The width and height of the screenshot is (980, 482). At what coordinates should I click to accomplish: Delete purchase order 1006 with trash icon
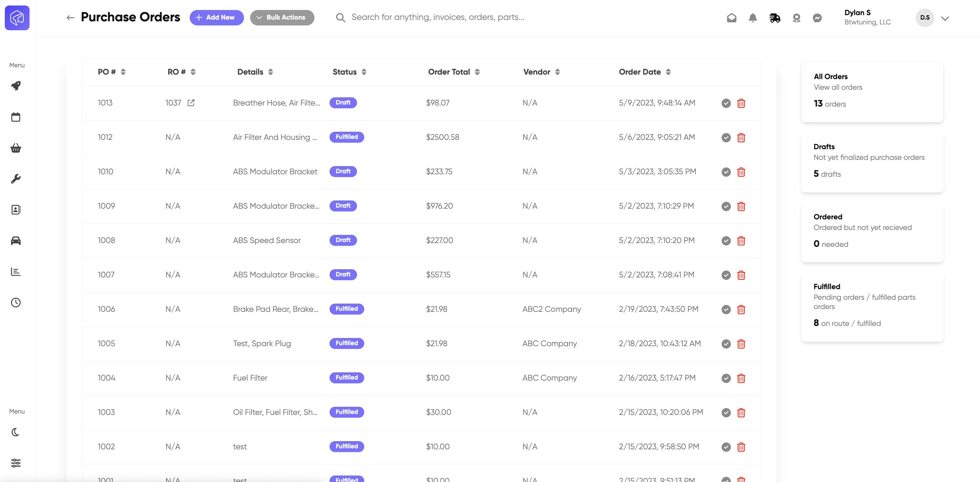coord(741,309)
